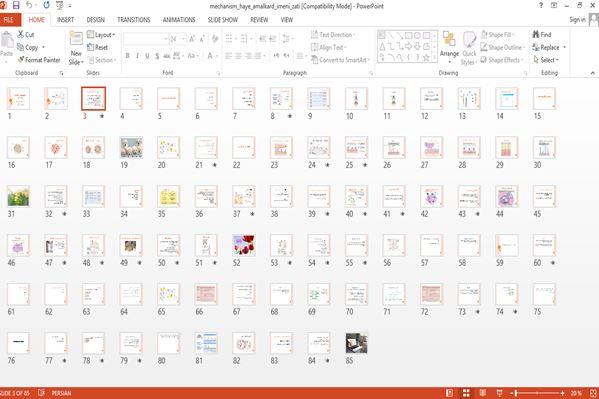Select slide 52 thumbnail with tulips
Screen dimensions: 599x399
244,245
